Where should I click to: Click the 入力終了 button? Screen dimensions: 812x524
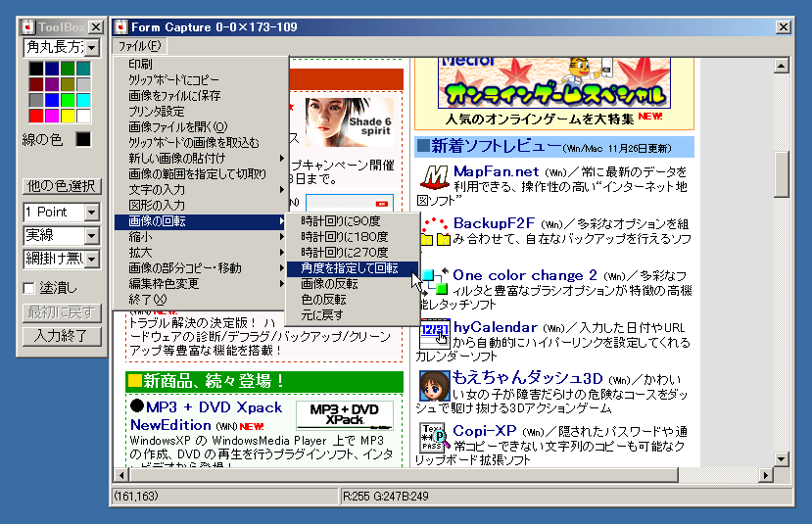click(62, 336)
